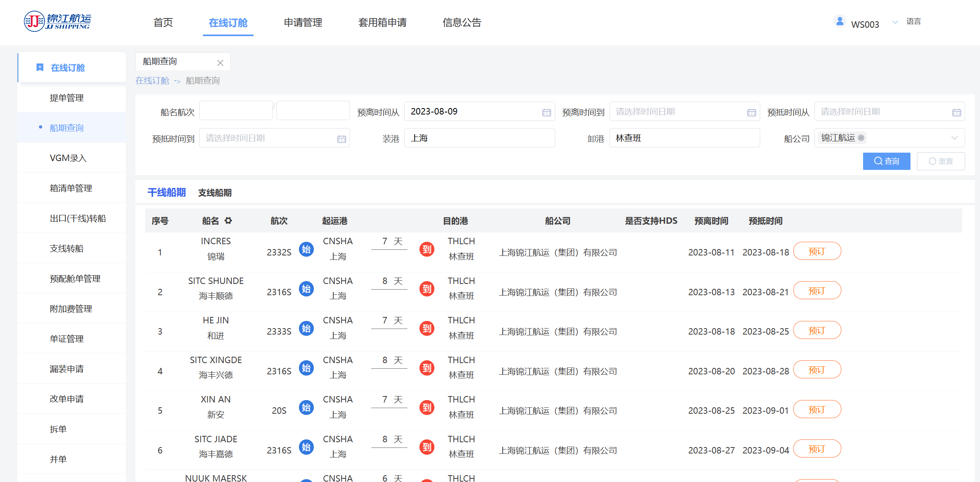This screenshot has height=482, width=980.
Task: Open the calendar icon for 预抵时间到
Action: coord(342,139)
